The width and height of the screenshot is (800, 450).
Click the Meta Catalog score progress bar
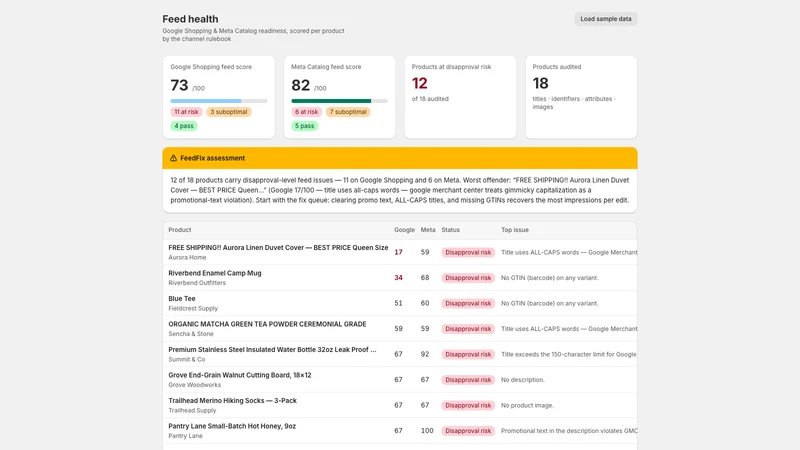339,101
